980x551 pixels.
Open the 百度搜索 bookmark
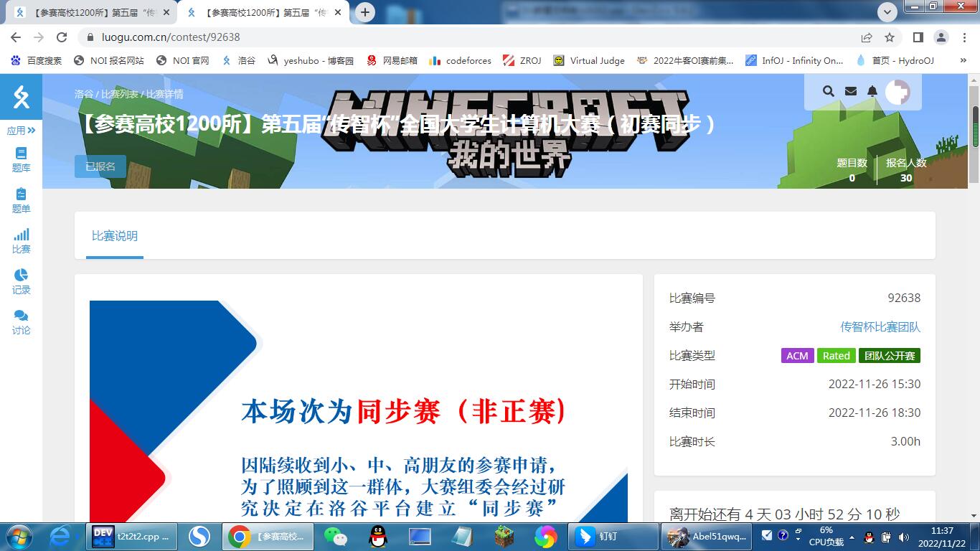37,61
